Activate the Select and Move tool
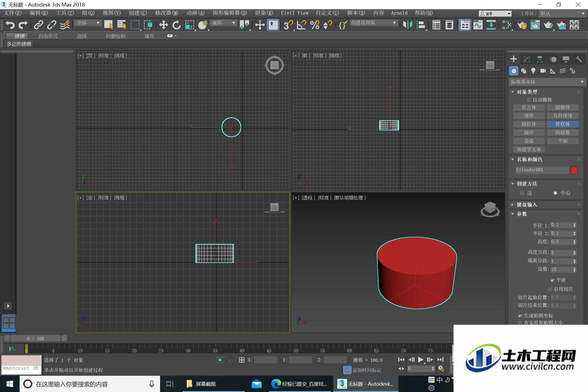This screenshot has width=588, height=392. point(163,25)
